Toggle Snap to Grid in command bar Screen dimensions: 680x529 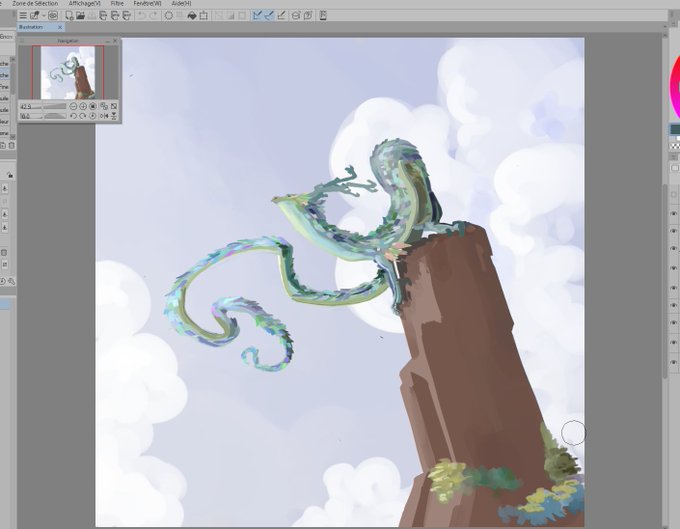point(281,16)
